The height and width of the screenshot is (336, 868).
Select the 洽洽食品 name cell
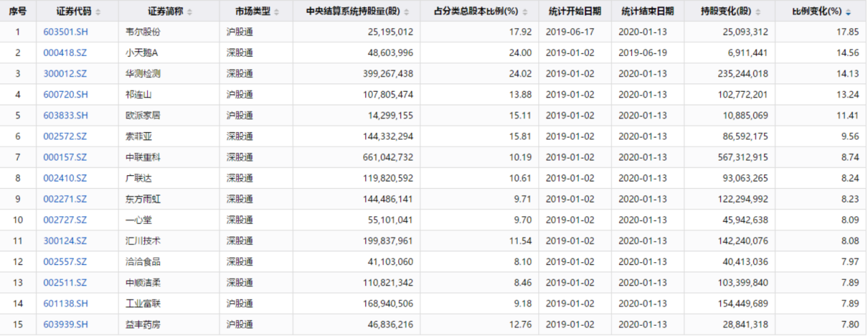tap(169, 261)
